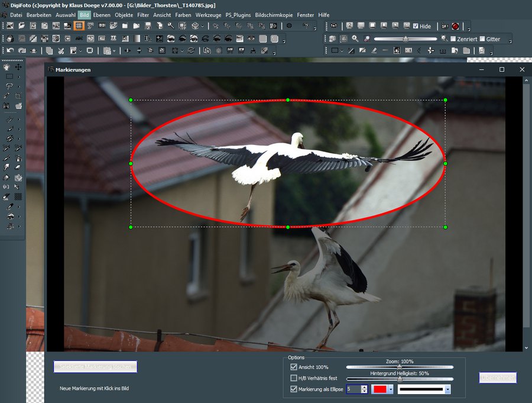Viewport: 532px width, 403px height.
Task: Open the Ebenen menu
Action: (102, 14)
